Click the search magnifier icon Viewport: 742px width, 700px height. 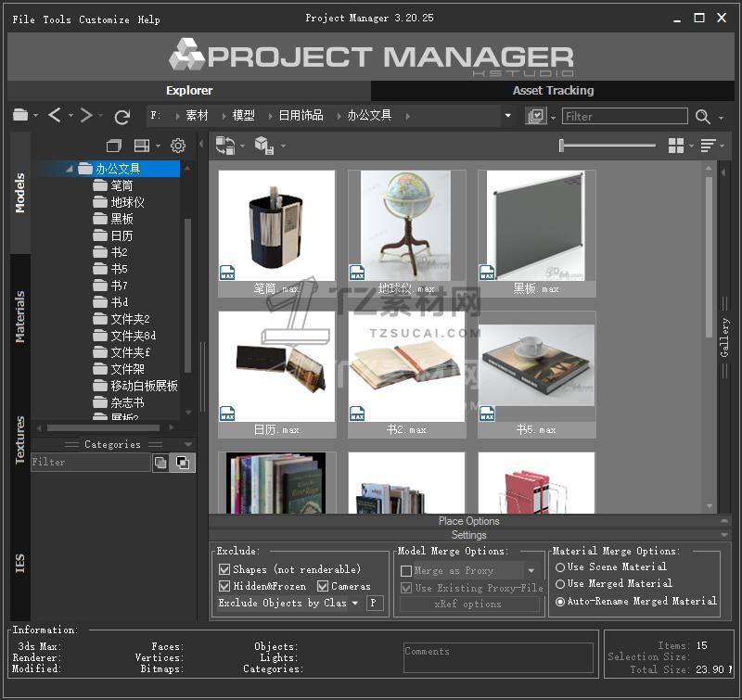click(x=703, y=116)
